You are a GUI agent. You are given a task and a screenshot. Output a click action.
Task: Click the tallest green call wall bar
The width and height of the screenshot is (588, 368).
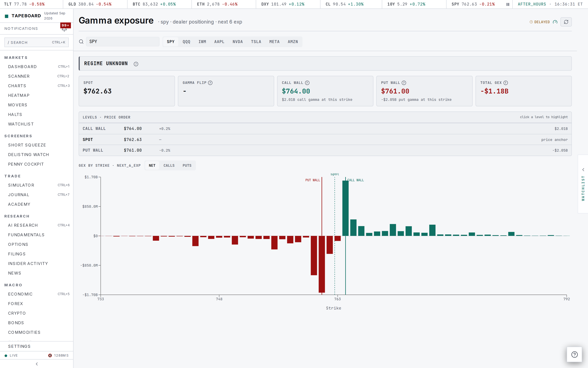click(x=345, y=208)
